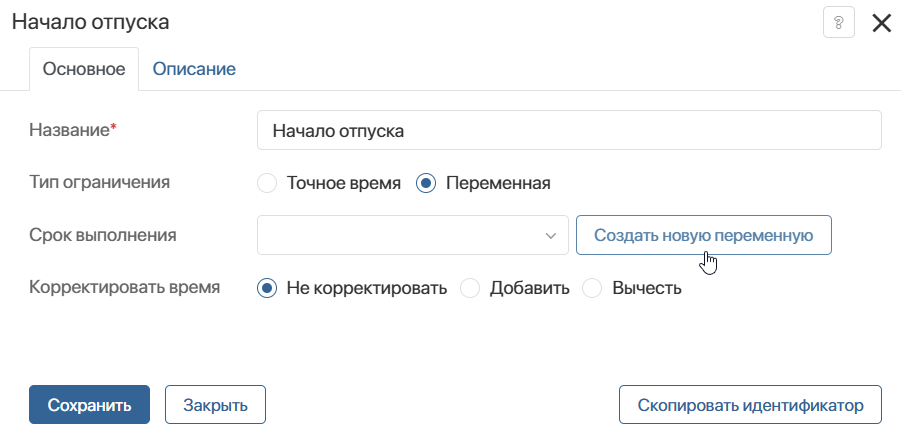Click the Тип ограничения label
The width and height of the screenshot is (901, 431).
click(99, 182)
